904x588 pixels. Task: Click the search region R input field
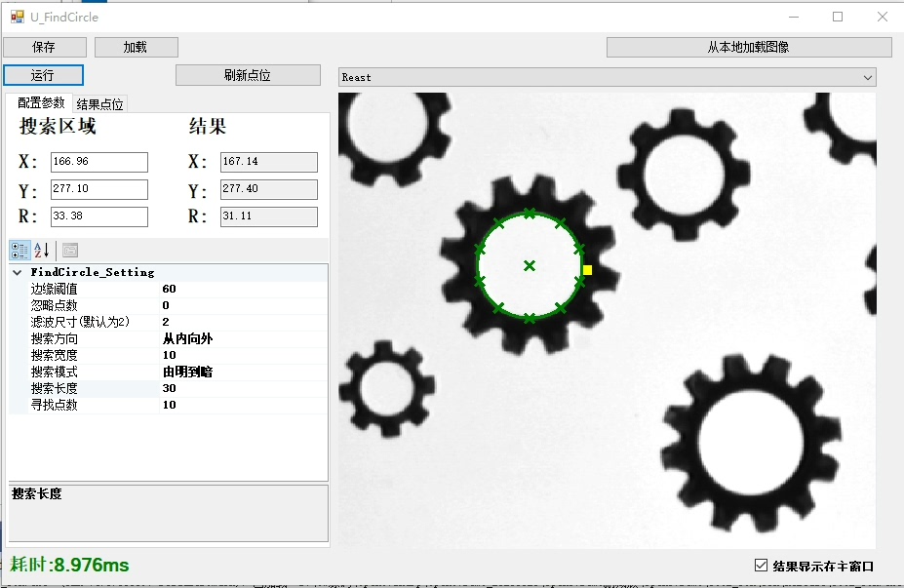[x=99, y=216]
